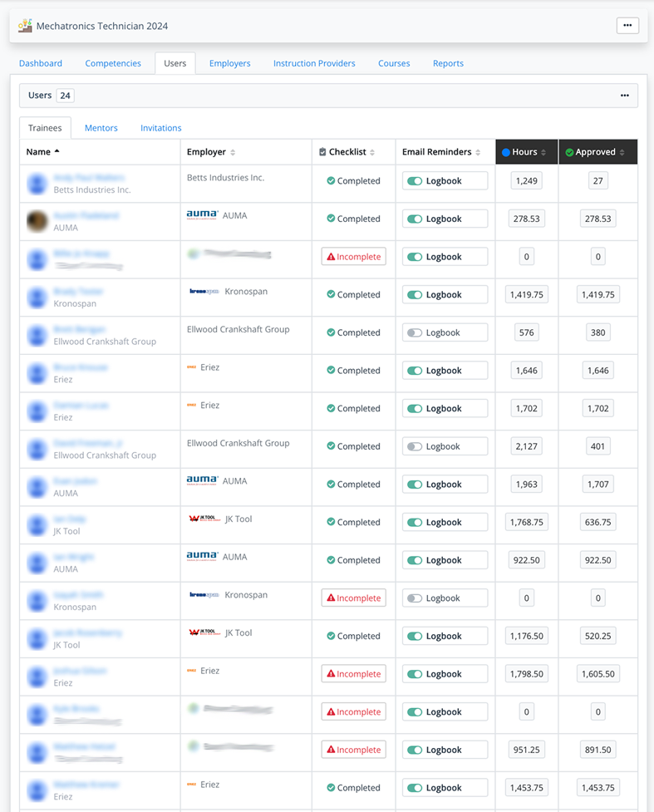The image size is (654, 812).
Task: Toggle the Name column sort arrow
Action: (57, 151)
